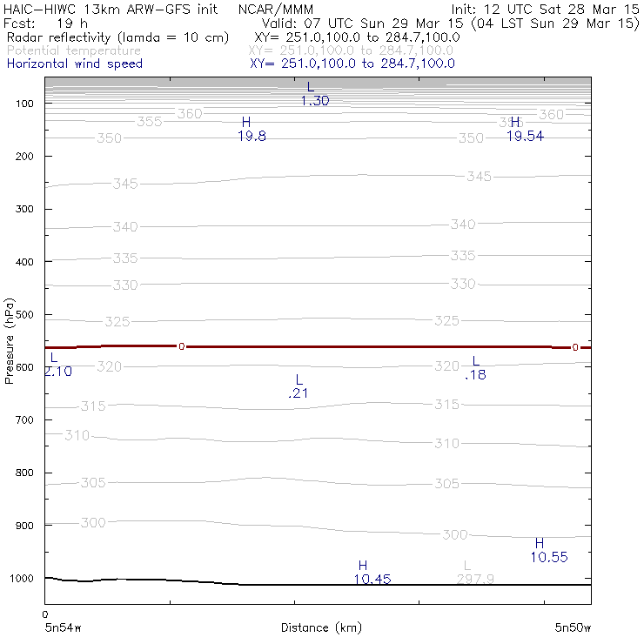Click the left "330" isentrope contour label
The height and width of the screenshot is (644, 644).
(125, 285)
